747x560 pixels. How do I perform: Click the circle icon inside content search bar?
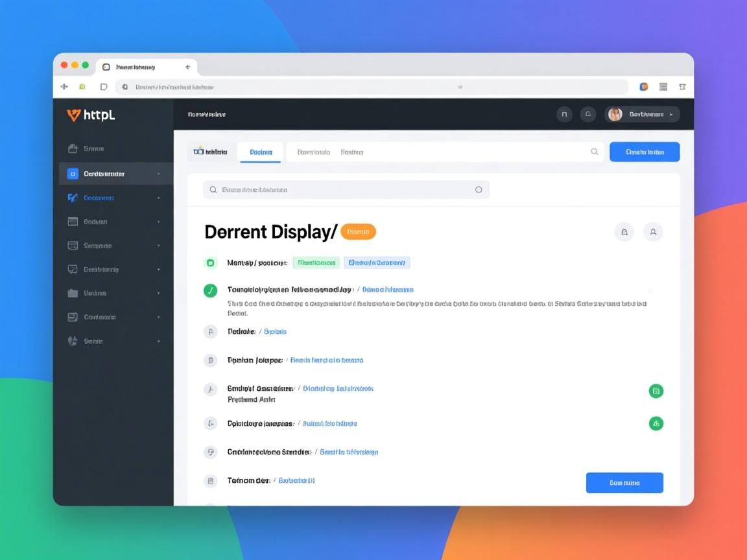coord(479,190)
